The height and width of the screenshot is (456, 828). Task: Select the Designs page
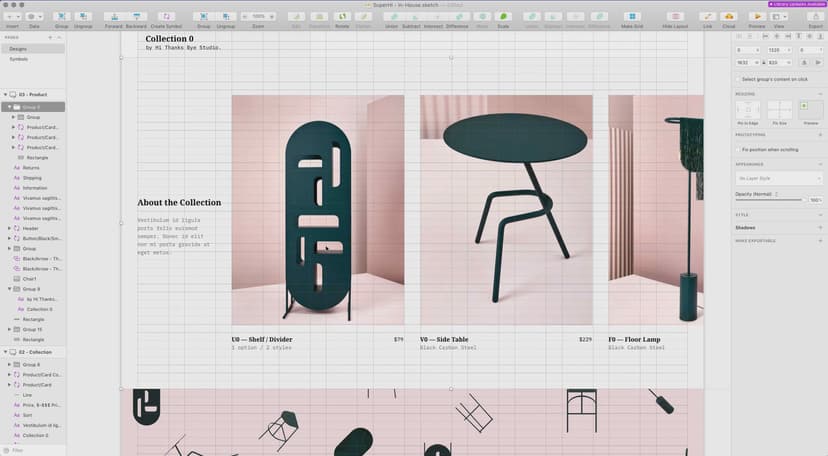click(x=19, y=48)
